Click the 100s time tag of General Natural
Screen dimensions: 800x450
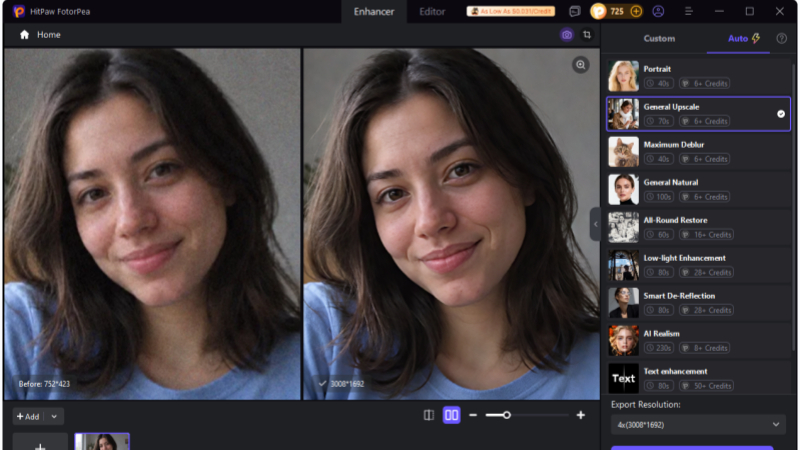click(x=658, y=197)
